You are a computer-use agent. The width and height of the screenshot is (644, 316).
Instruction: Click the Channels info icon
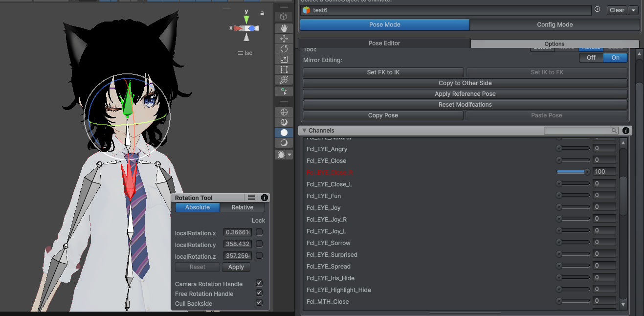pos(626,131)
